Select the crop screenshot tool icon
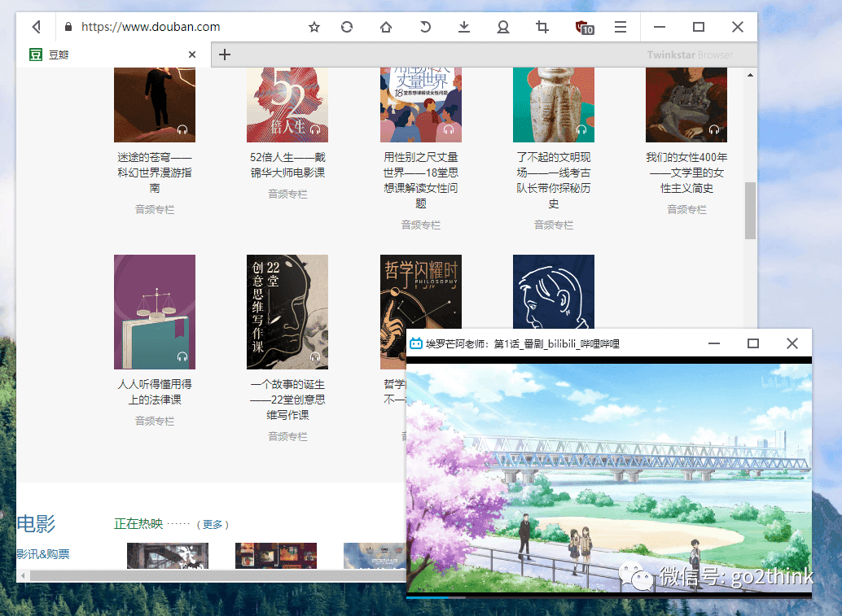Image resolution: width=842 pixels, height=616 pixels. coord(542,27)
